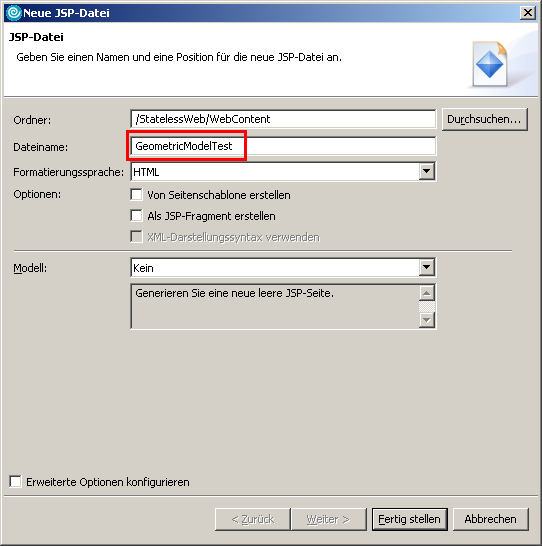
Task: Open the Formatierungssprache dropdown arrow
Action: coord(426,171)
